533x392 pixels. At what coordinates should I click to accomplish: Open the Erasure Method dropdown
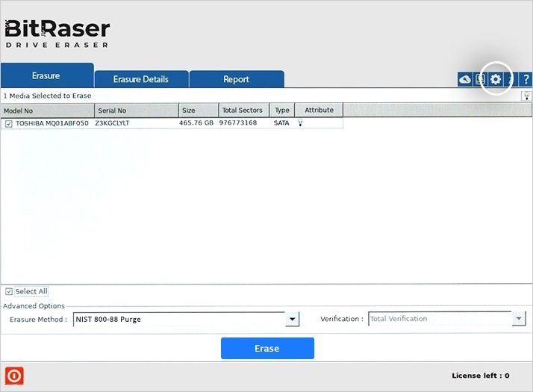pos(292,320)
